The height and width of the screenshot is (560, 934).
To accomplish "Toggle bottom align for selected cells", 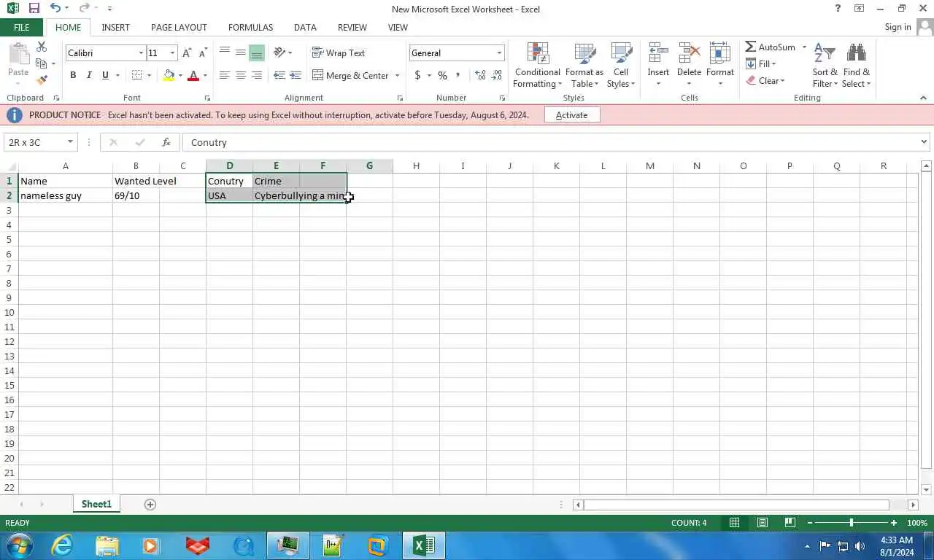I will [256, 52].
